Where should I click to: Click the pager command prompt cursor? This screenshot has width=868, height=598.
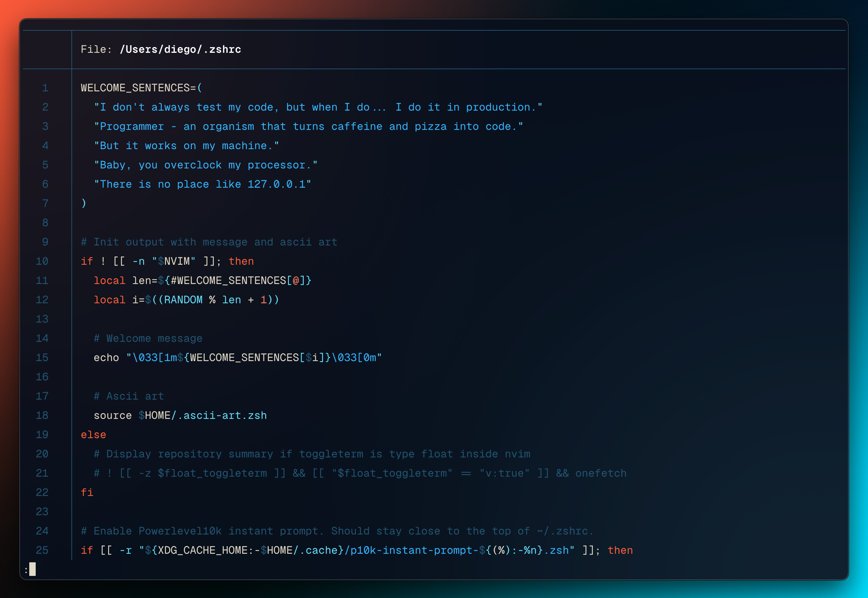click(32, 569)
